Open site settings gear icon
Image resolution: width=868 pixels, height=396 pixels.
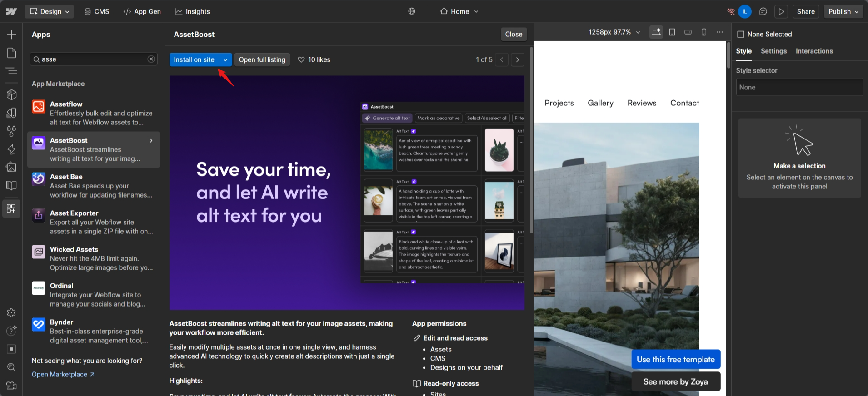point(11,312)
